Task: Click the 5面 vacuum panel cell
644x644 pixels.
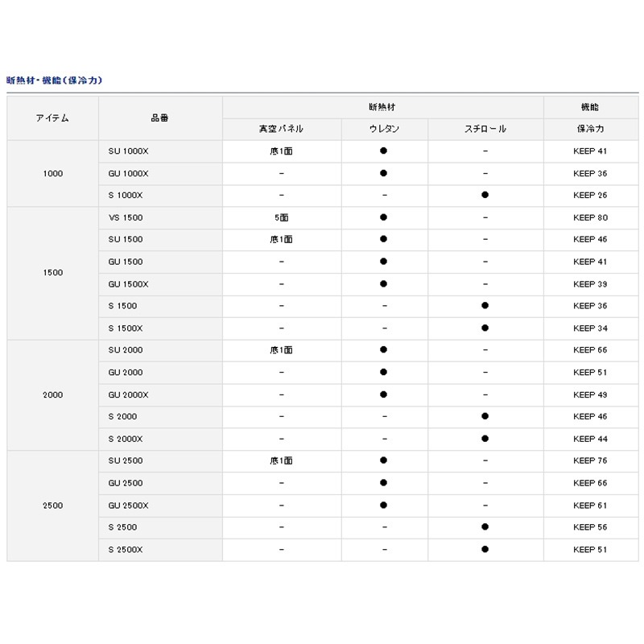Action: point(281,217)
